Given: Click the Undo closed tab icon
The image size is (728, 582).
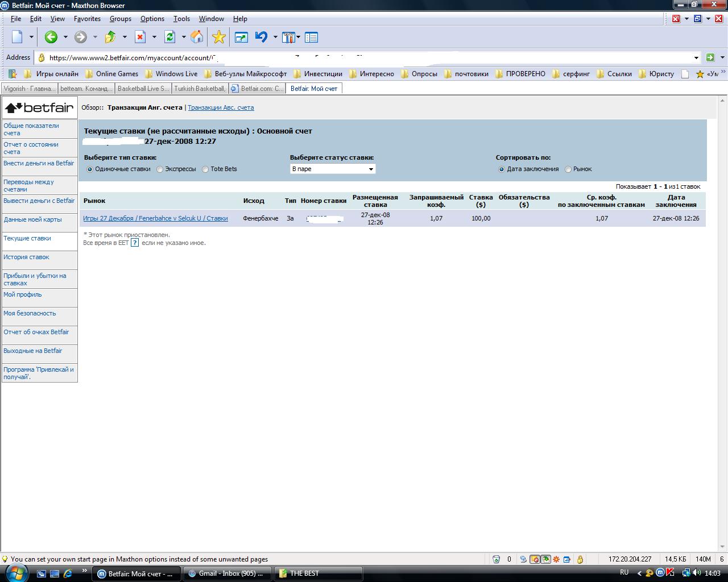Looking at the screenshot, I should (x=261, y=38).
